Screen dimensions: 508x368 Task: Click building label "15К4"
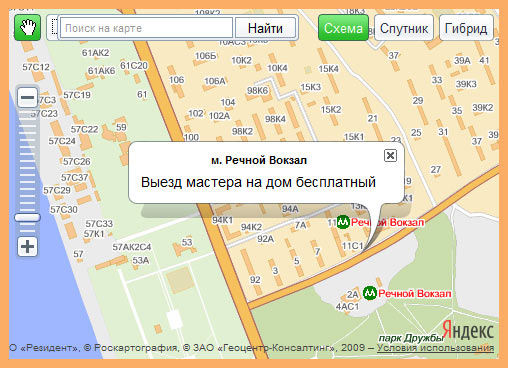pyautogui.click(x=329, y=69)
